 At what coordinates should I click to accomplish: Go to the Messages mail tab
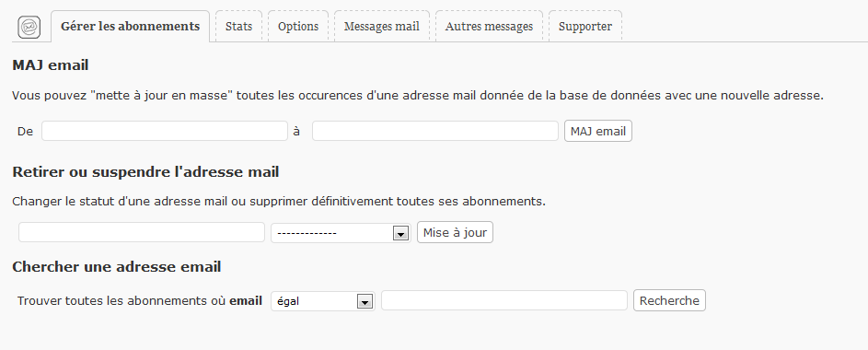coord(381,26)
